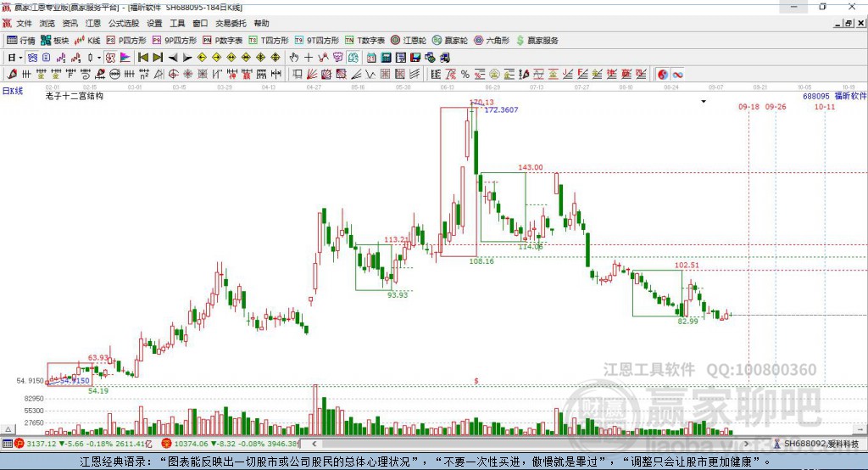Viewport: 868px width, 470px height.
Task: Open the 工具 menu
Action: click(x=177, y=23)
